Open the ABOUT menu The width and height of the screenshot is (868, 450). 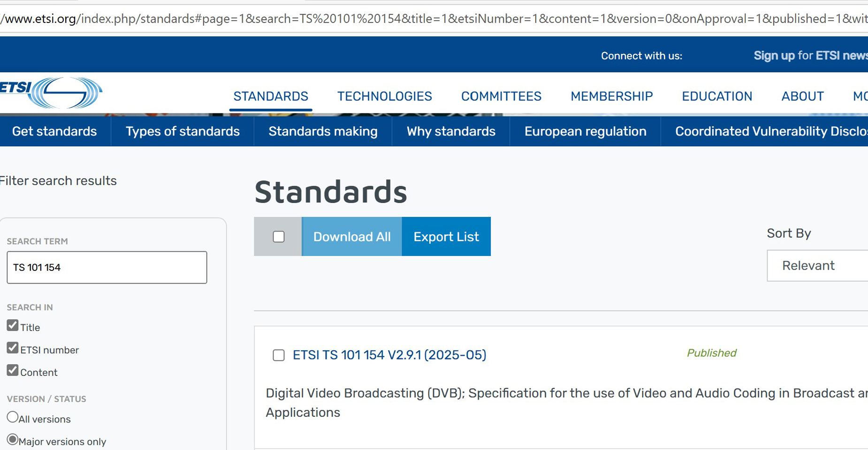pyautogui.click(x=803, y=96)
